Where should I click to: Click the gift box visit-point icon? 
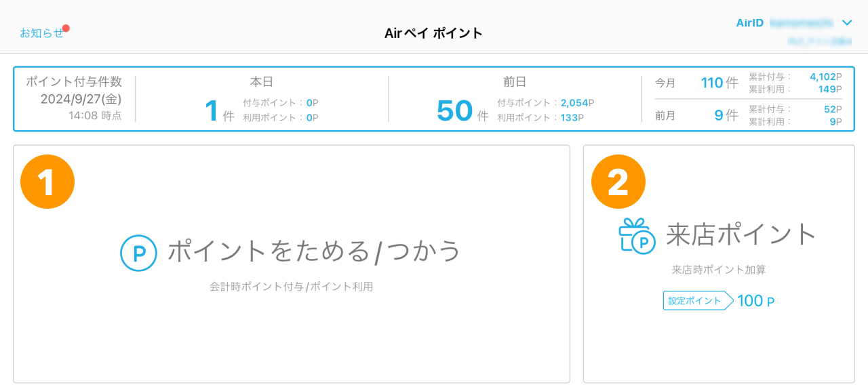coord(637,236)
